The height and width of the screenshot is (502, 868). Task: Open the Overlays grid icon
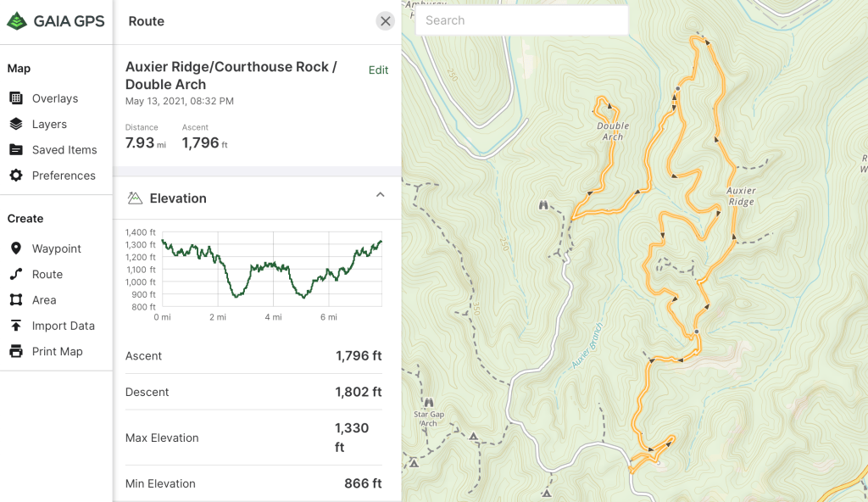pos(16,98)
